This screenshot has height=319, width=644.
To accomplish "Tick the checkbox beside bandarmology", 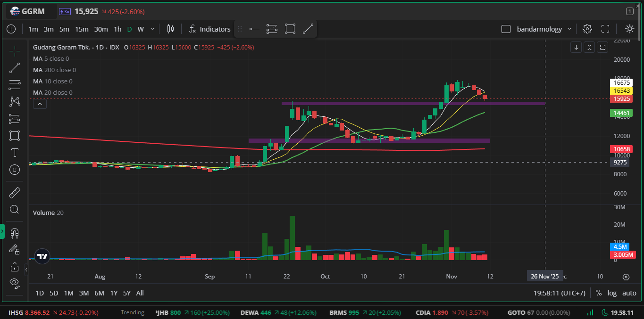I will click(506, 29).
